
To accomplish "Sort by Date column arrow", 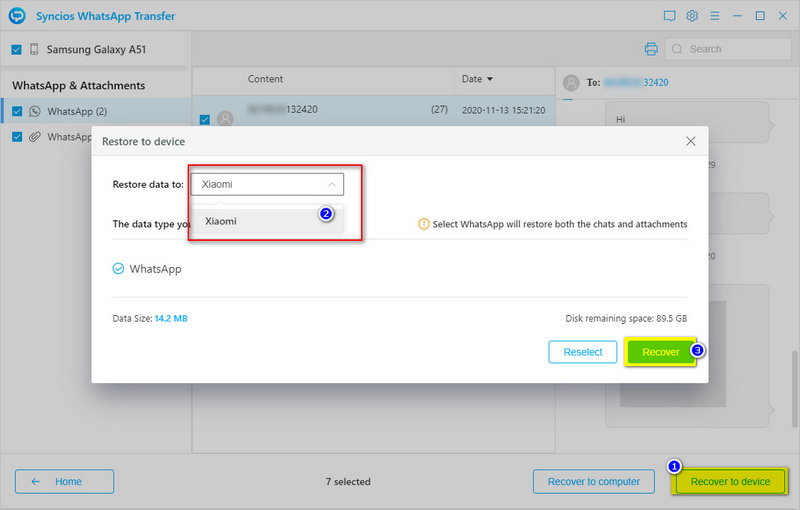I will click(x=490, y=79).
